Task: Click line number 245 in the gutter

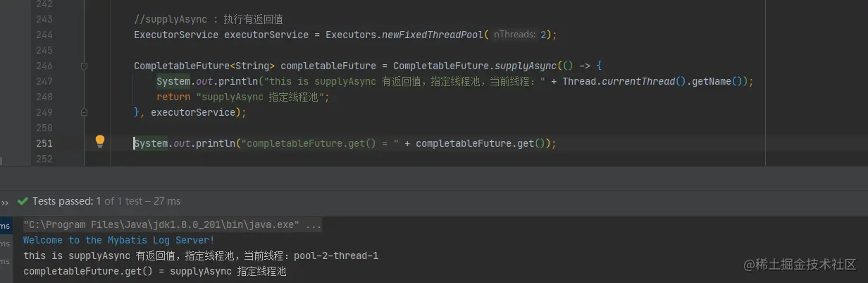Action: coord(44,50)
